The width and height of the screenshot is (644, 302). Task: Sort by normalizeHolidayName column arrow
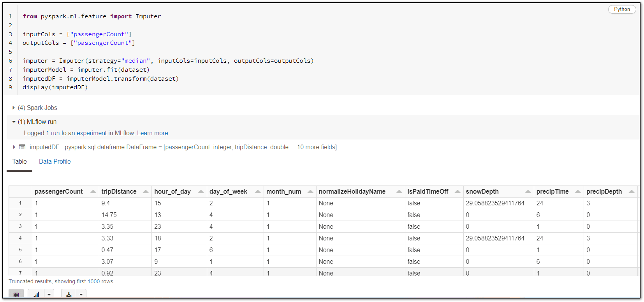tap(399, 191)
